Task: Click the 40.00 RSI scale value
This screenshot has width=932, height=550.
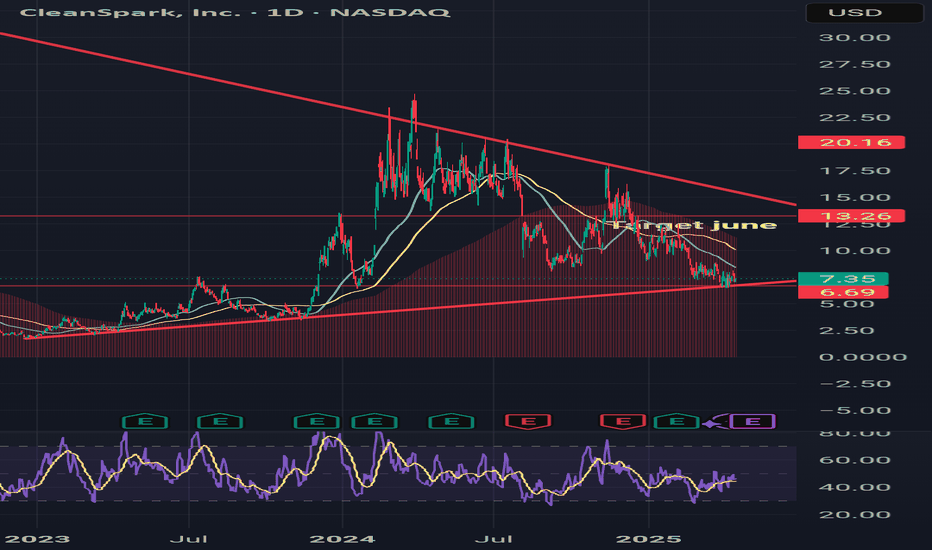Action: point(855,488)
